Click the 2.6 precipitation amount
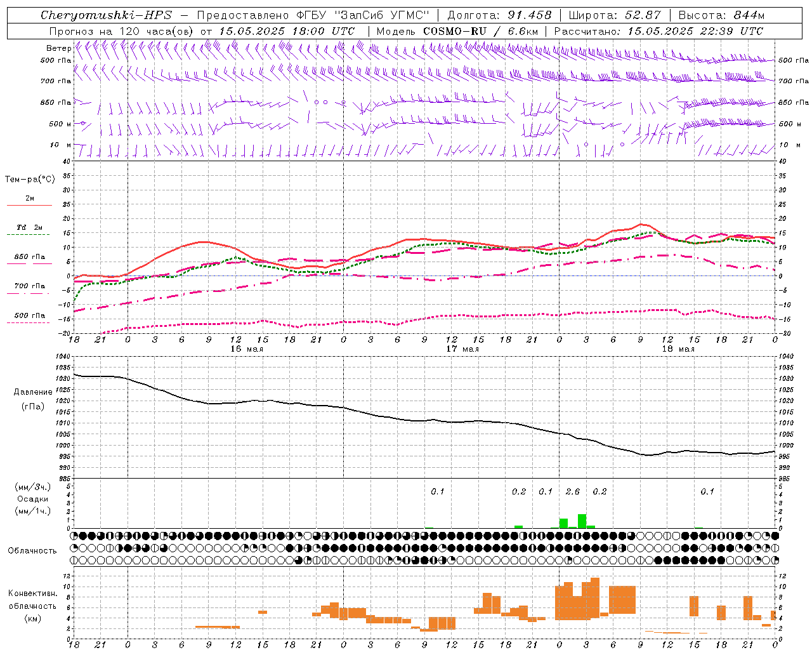 tap(573, 491)
